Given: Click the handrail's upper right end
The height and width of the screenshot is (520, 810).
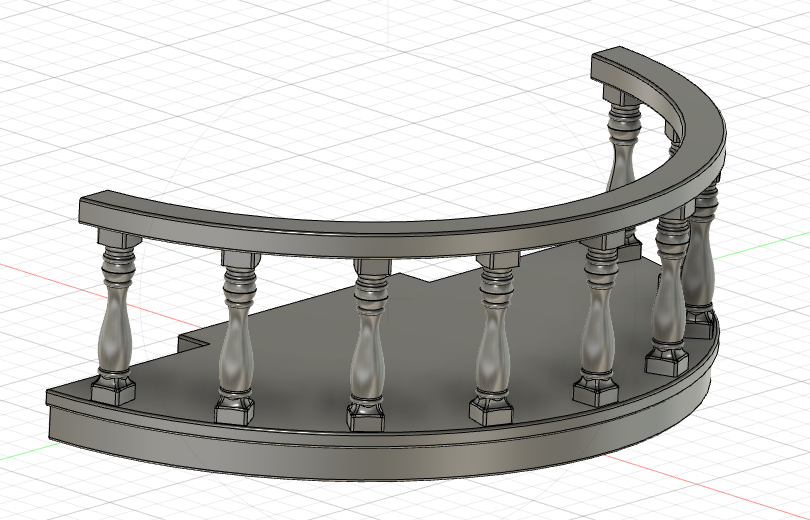Looking at the screenshot, I should click(x=612, y=60).
